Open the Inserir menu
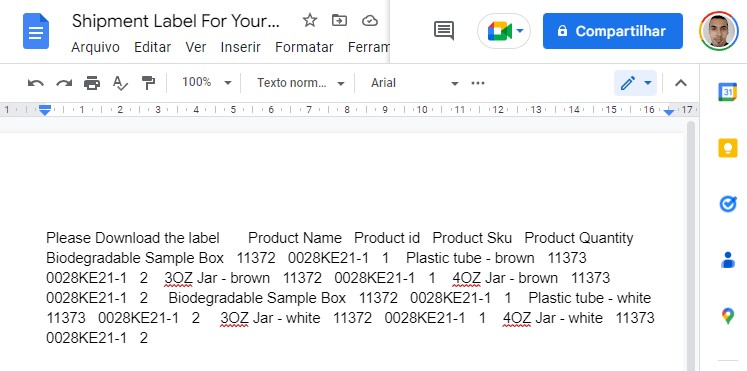 (x=241, y=47)
